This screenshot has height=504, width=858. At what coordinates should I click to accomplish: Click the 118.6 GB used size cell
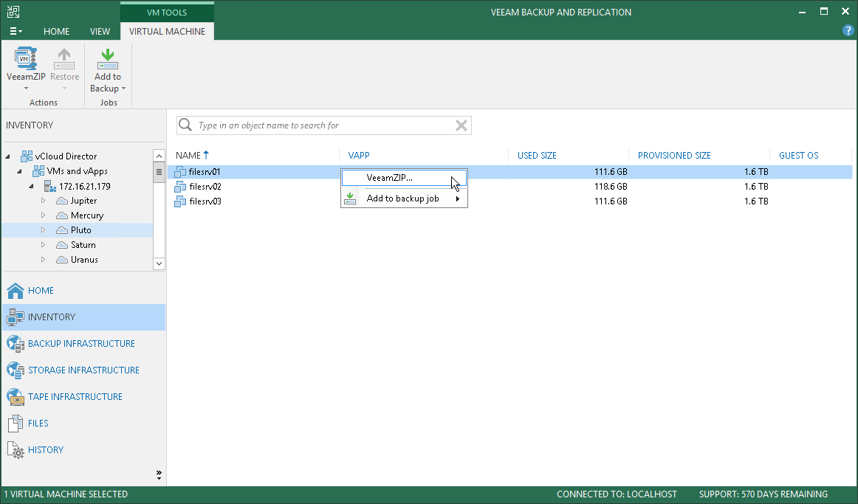[x=611, y=187]
